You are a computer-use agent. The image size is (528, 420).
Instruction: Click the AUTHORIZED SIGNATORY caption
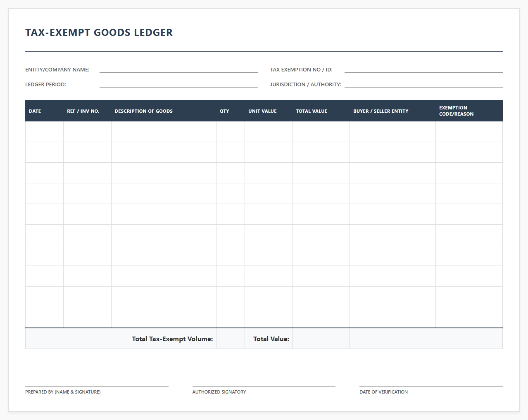point(219,392)
